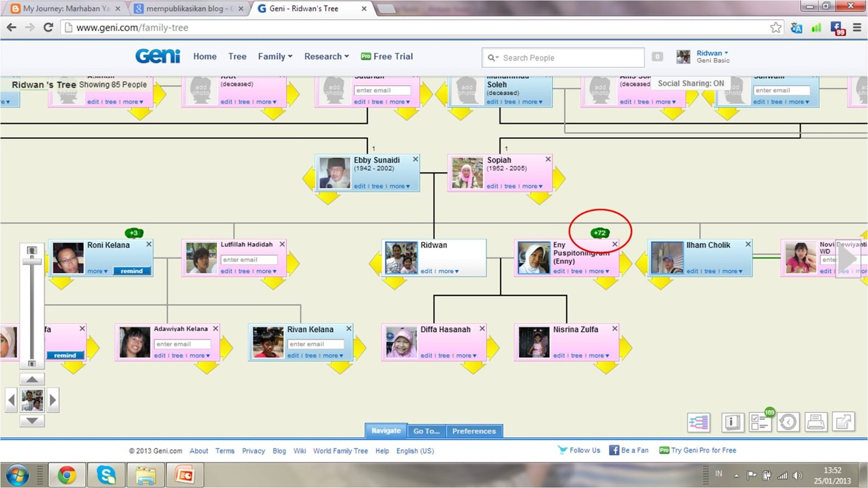Viewport: 868px width, 488px height.
Task: Click the Search People field
Action: 563,57
